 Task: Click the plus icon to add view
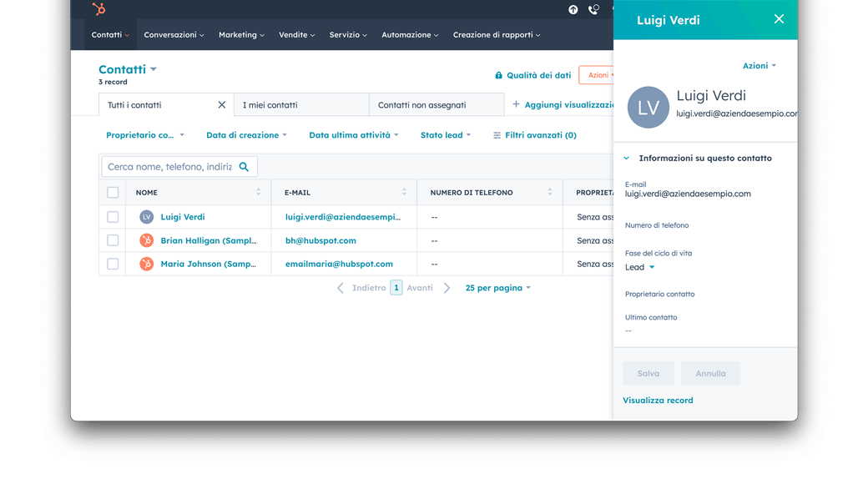point(516,105)
